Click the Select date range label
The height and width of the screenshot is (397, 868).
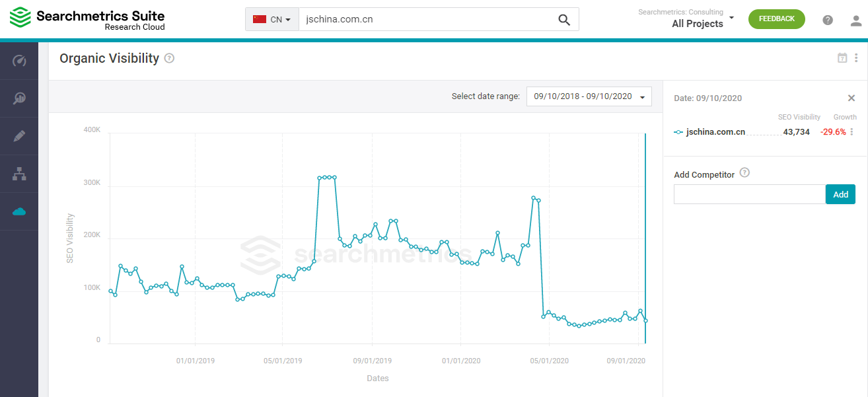point(486,96)
